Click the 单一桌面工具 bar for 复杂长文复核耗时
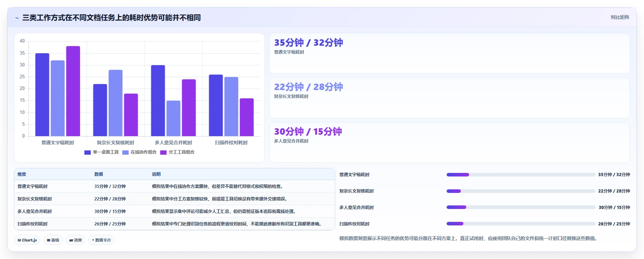Image resolution: width=644 pixels, height=259 pixels. pyautogui.click(x=100, y=110)
